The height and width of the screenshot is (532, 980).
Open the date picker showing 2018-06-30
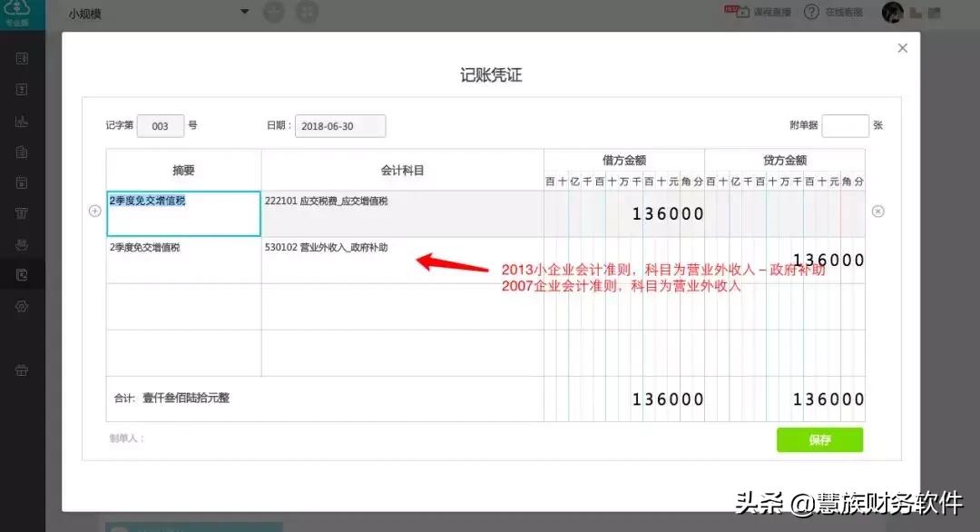click(340, 125)
